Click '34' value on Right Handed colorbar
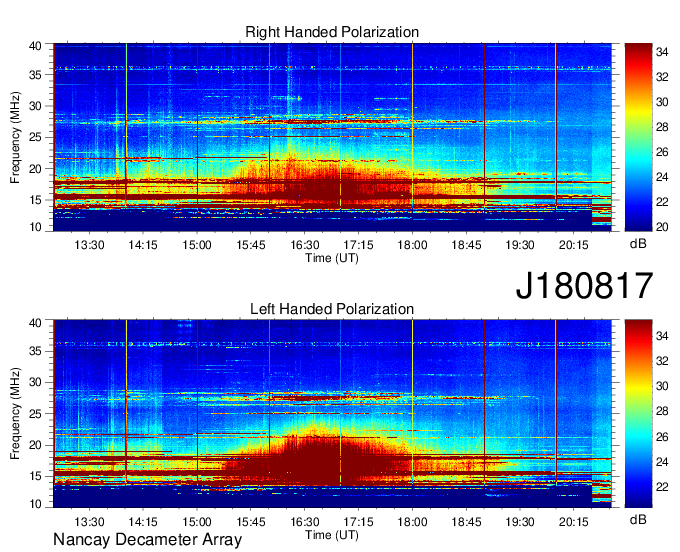This screenshot has height=552, width=680. 662,52
